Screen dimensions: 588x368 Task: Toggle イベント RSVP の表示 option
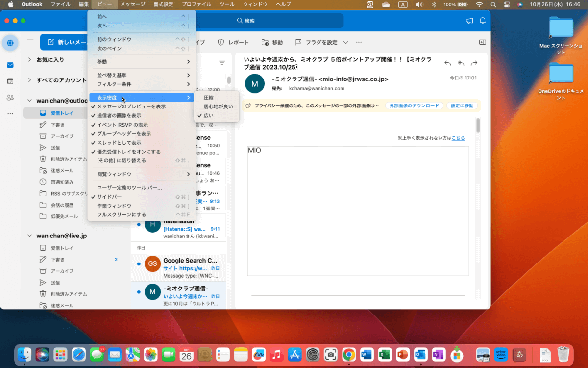tap(142, 125)
